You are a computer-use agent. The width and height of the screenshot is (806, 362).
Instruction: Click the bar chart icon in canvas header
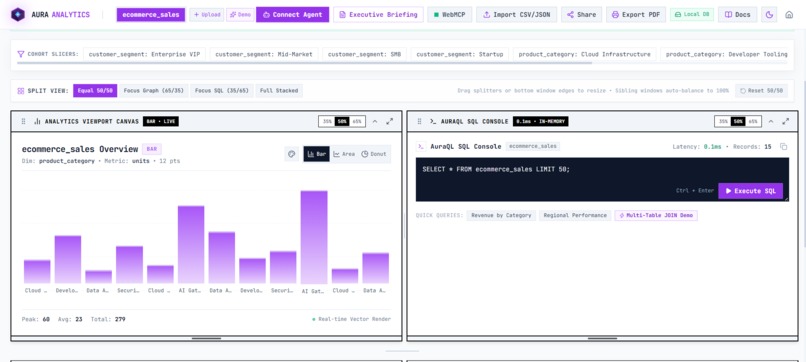[37, 121]
